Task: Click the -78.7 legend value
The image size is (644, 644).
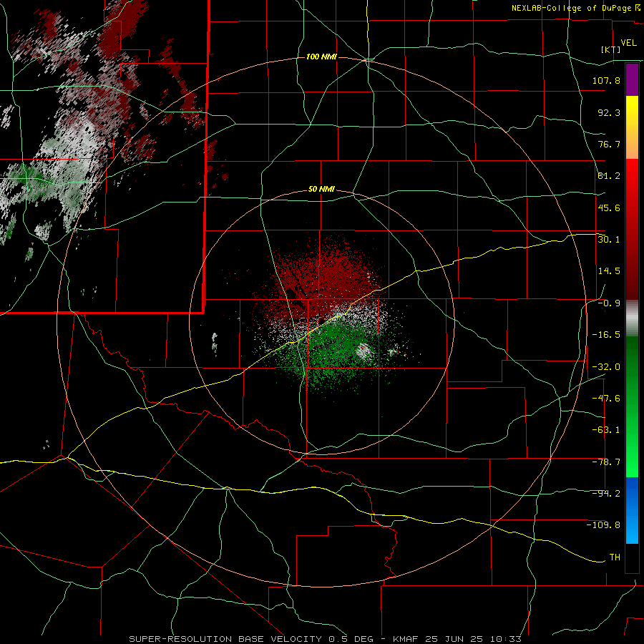Action: pyautogui.click(x=606, y=462)
